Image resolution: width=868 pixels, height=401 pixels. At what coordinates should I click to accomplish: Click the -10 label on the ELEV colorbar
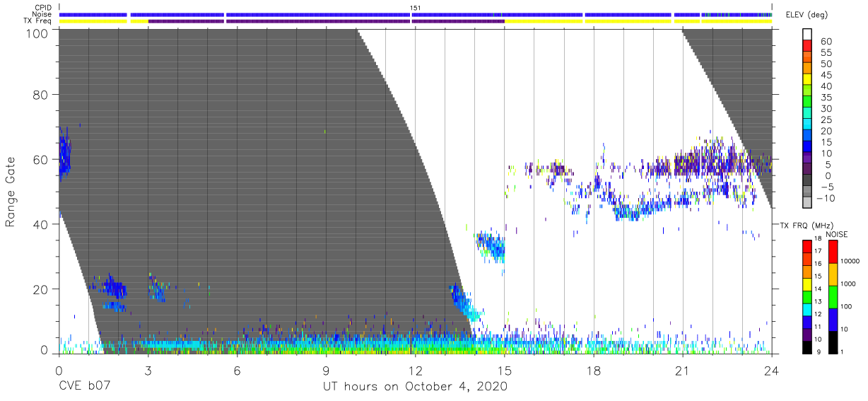(x=826, y=198)
